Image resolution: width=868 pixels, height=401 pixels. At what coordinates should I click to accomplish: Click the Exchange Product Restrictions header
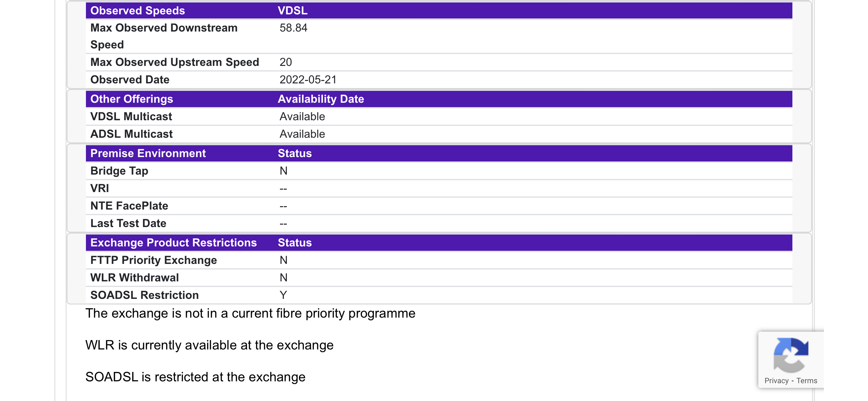pos(173,242)
